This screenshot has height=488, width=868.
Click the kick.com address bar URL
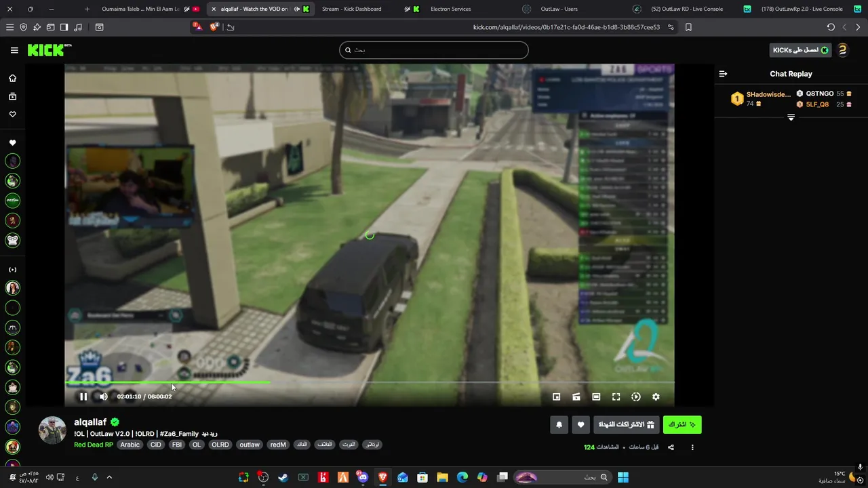coord(566,27)
